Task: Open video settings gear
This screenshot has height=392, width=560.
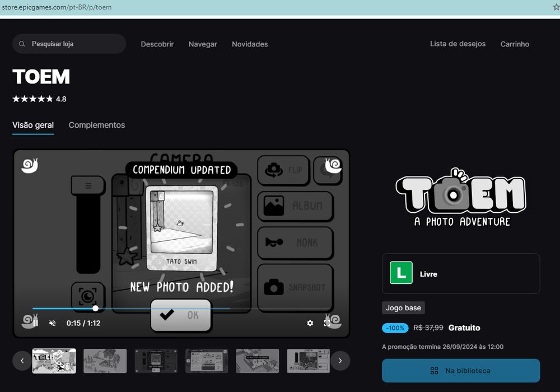Action: click(x=310, y=323)
